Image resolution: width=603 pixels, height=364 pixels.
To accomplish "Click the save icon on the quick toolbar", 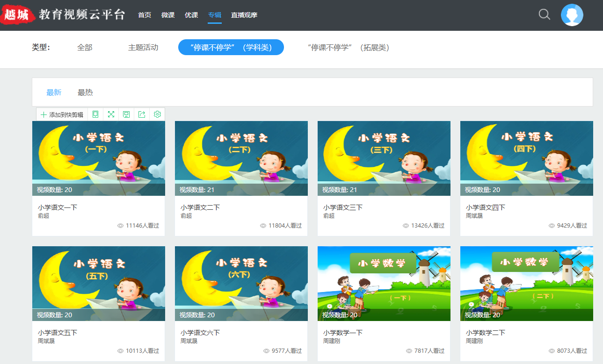I will click(x=126, y=114).
